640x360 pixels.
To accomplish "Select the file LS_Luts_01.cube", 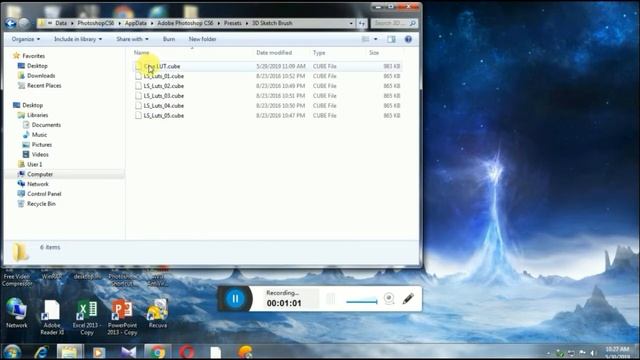I will pyautogui.click(x=163, y=76).
